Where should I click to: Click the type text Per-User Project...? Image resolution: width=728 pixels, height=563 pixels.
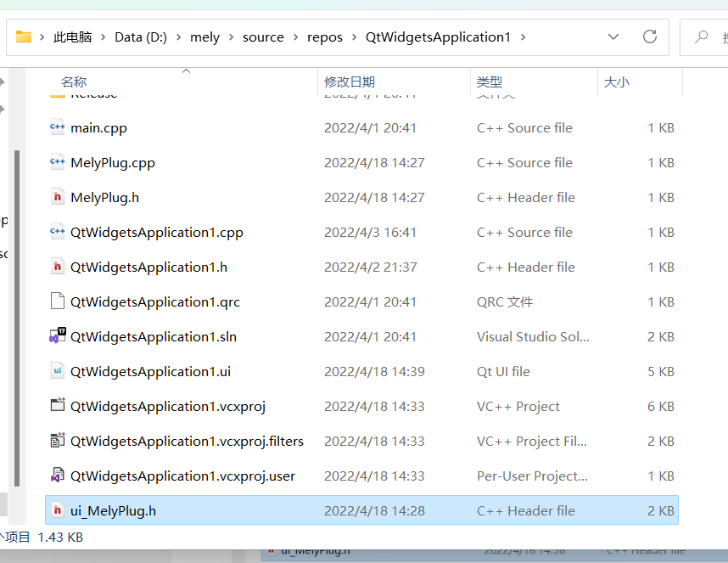532,476
